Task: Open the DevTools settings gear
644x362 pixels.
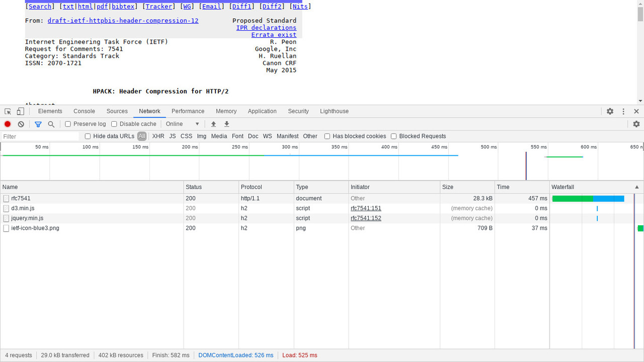Action: [610, 112]
